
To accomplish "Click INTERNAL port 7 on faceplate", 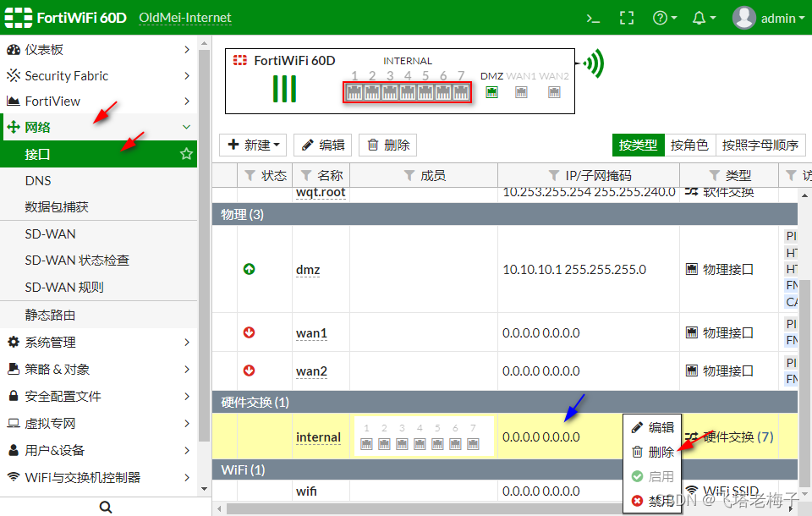I will point(461,92).
